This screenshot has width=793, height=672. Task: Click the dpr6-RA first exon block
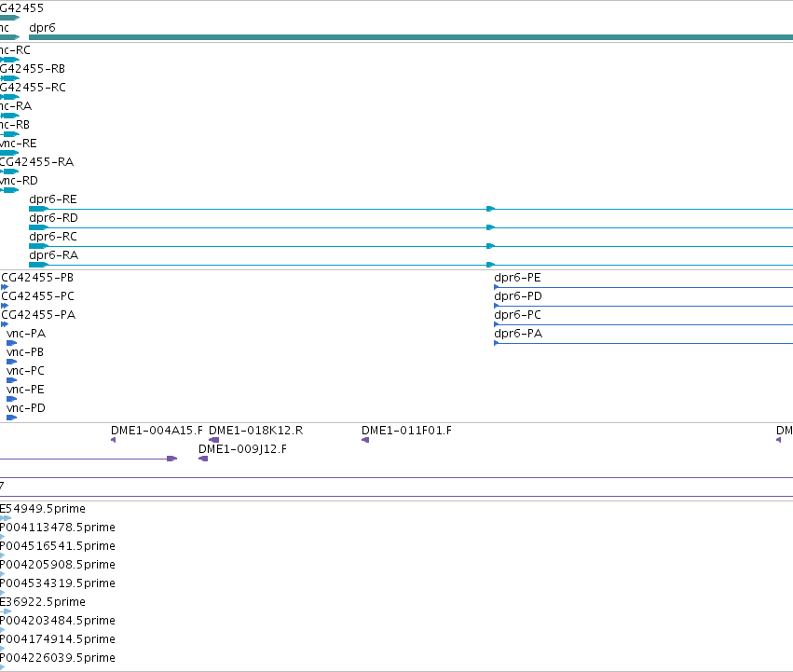point(38,265)
